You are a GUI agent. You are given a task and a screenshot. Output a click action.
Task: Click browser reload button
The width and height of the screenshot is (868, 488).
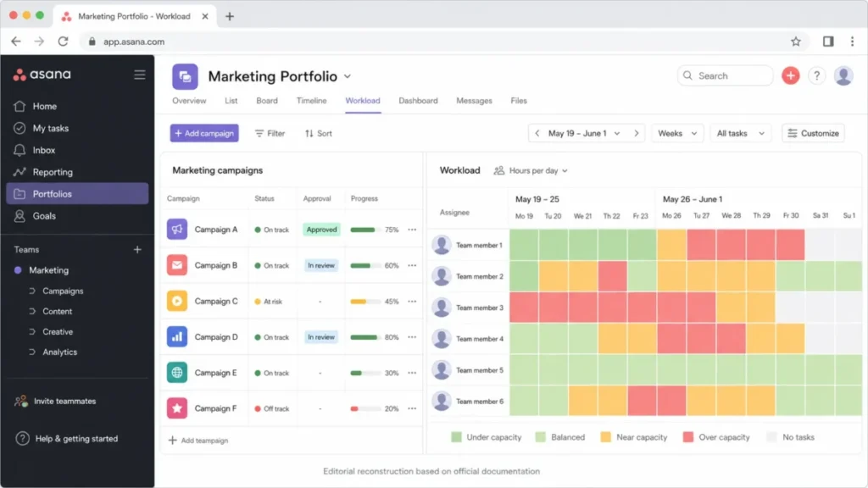tap(63, 42)
